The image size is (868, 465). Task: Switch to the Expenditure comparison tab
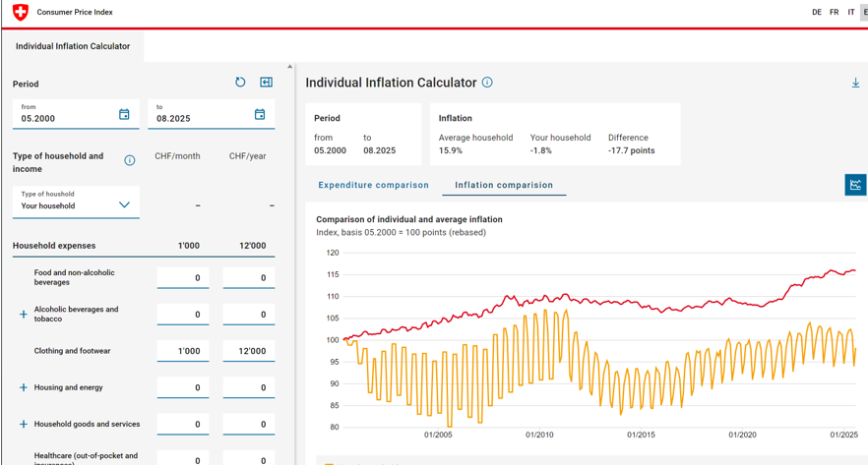[373, 185]
